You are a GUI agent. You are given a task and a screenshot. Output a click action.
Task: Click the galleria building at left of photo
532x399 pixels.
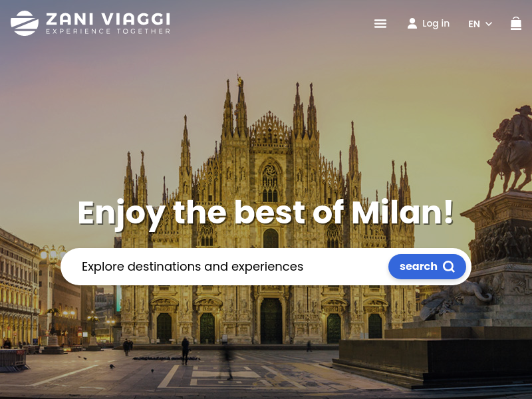click(19, 289)
